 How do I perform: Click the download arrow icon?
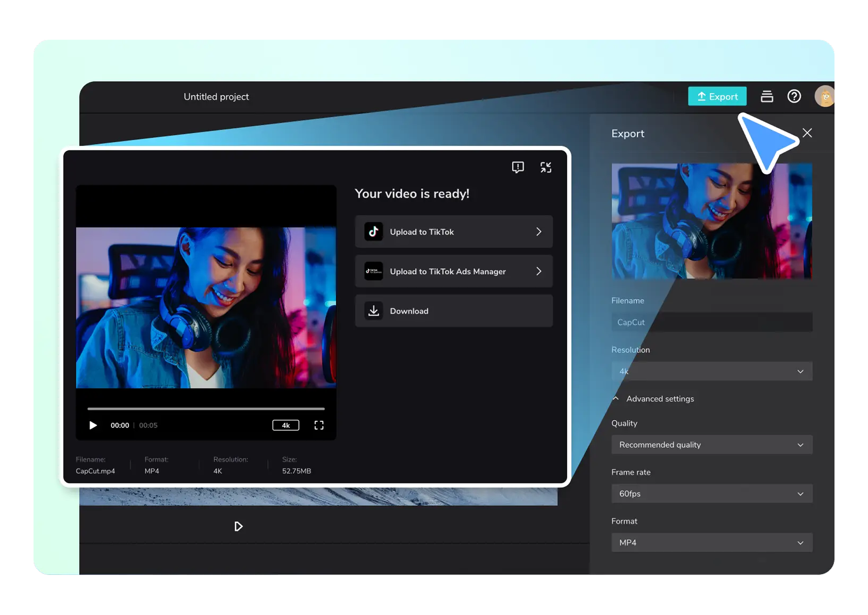374,311
